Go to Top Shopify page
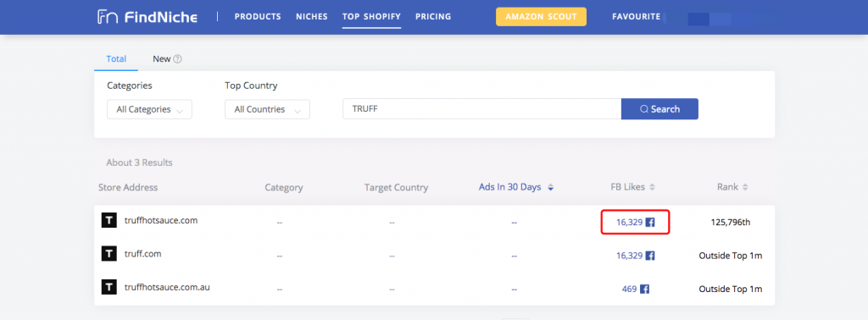Screen dimensions: 868x320 click(x=371, y=17)
